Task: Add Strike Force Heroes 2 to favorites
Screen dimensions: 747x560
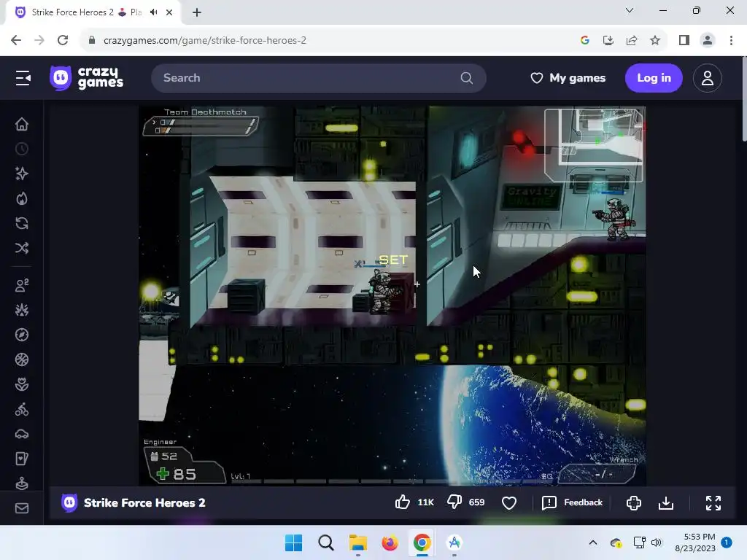Action: click(x=509, y=503)
